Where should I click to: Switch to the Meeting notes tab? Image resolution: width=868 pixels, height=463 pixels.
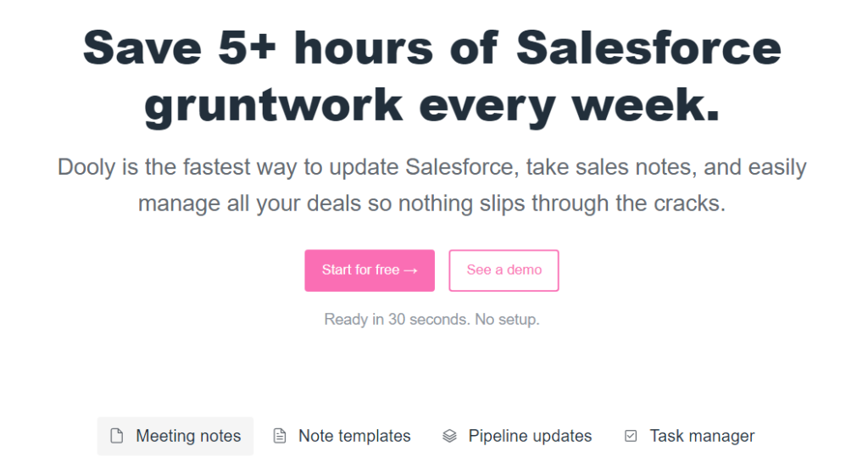(175, 436)
